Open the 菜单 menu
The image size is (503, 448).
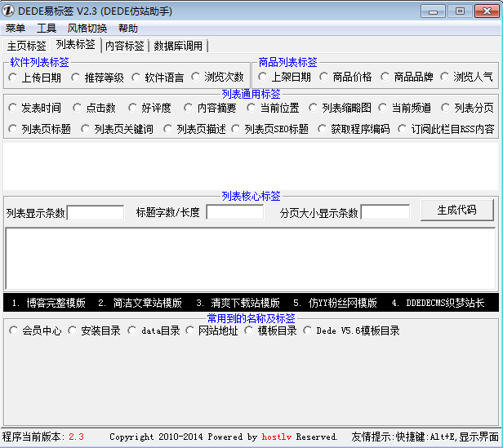(15, 29)
